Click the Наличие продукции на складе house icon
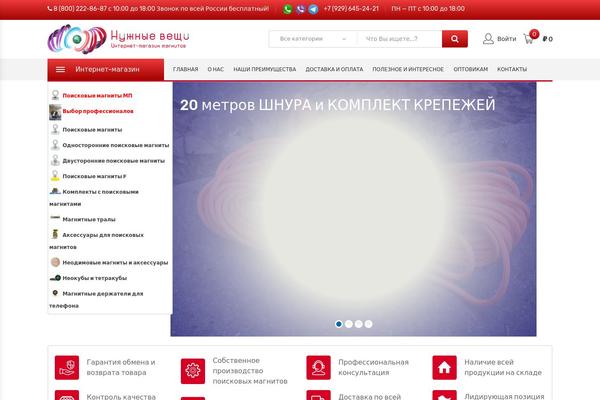Screen dimensions: 600x400 coord(444,367)
